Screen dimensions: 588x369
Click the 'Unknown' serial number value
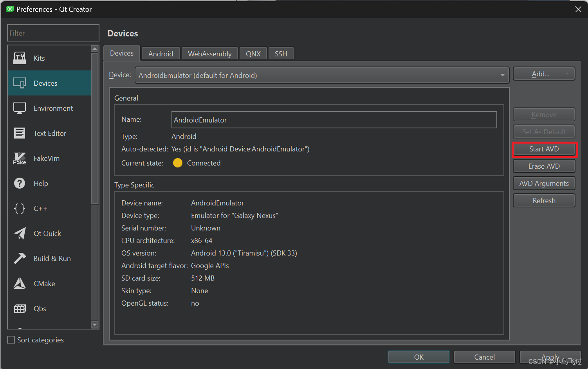pos(206,228)
